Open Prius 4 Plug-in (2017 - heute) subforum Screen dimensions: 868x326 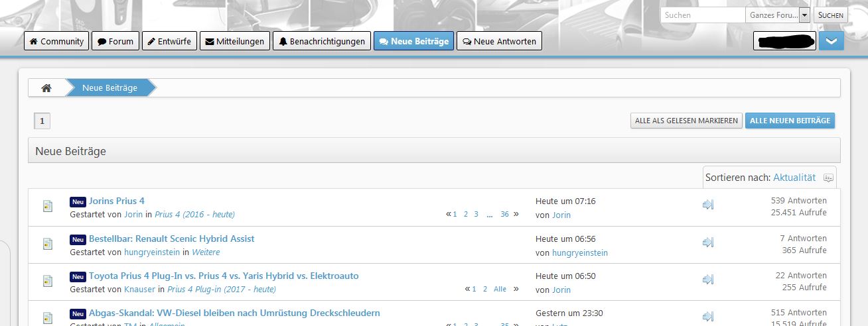(x=222, y=290)
